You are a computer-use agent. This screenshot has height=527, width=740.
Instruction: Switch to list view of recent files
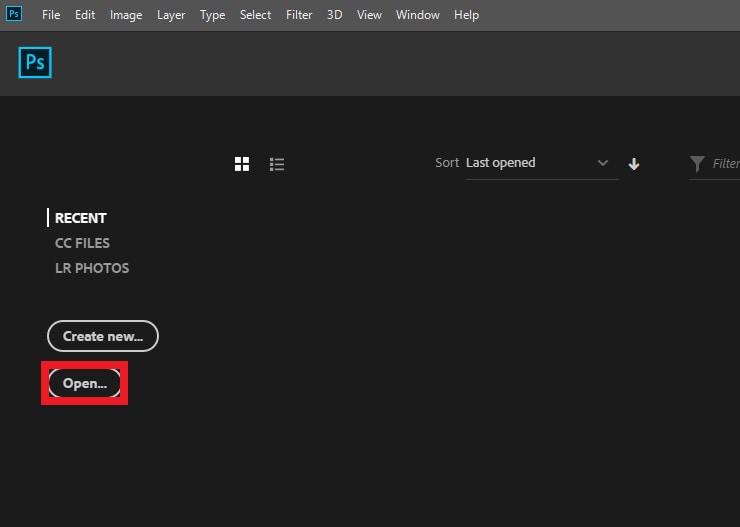277,164
